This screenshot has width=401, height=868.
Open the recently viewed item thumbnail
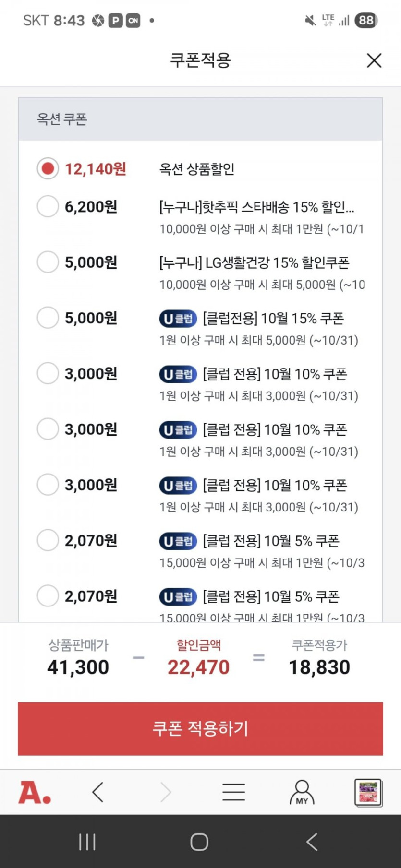coord(368,792)
